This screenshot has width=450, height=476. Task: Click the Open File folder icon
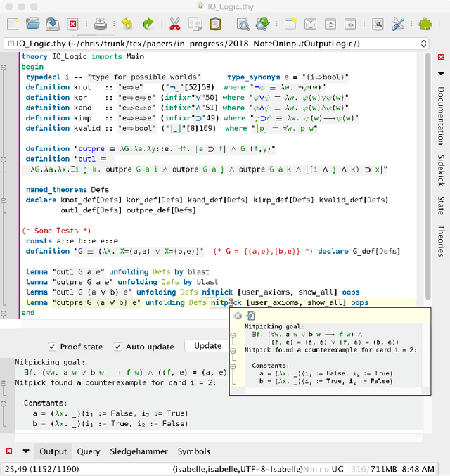(x=33, y=24)
